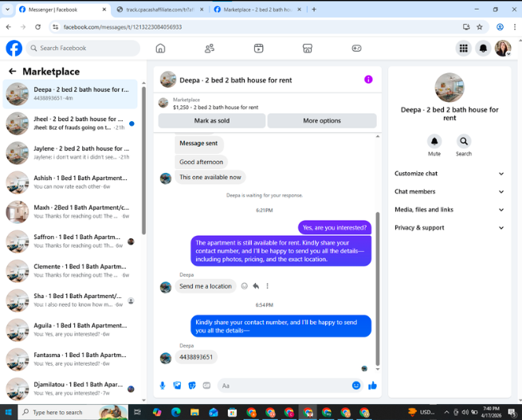Open the Friends icon in top navigation

tap(210, 49)
